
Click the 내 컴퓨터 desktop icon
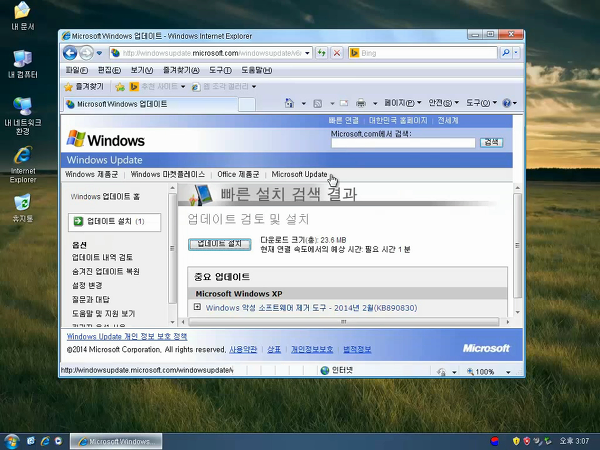[x=23, y=64]
